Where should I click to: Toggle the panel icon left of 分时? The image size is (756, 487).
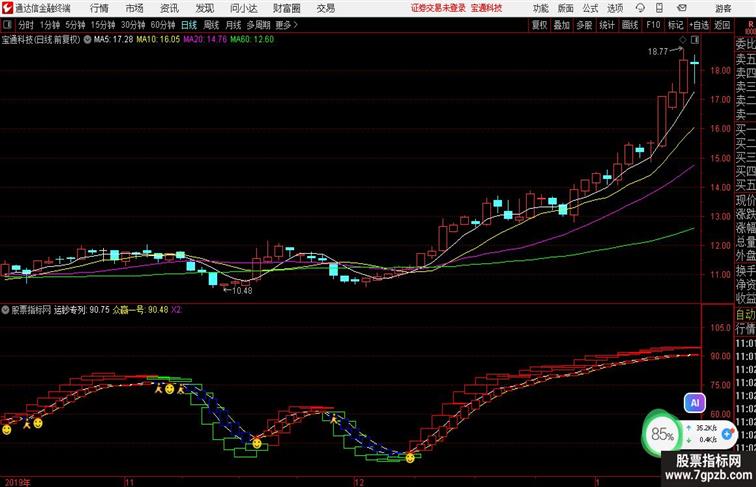click(x=7, y=25)
